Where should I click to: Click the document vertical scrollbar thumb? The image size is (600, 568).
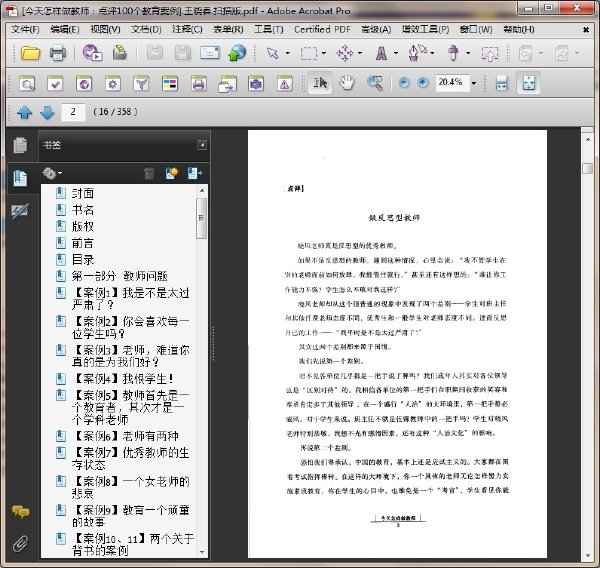[x=587, y=168]
